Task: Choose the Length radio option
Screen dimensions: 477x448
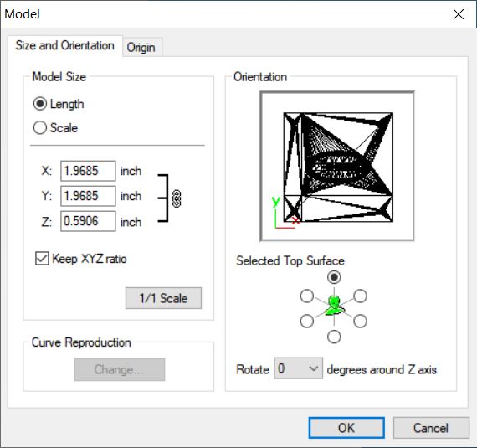Action: [x=59, y=104]
